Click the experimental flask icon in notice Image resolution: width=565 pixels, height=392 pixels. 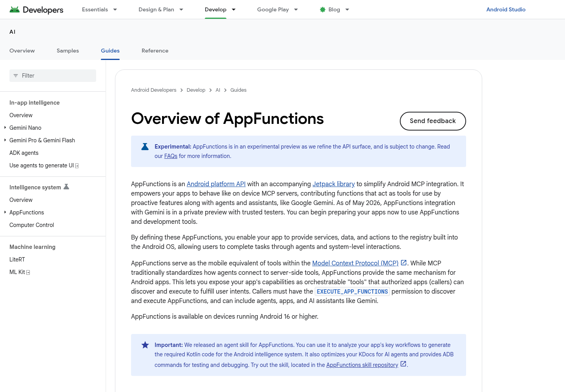[x=145, y=147]
